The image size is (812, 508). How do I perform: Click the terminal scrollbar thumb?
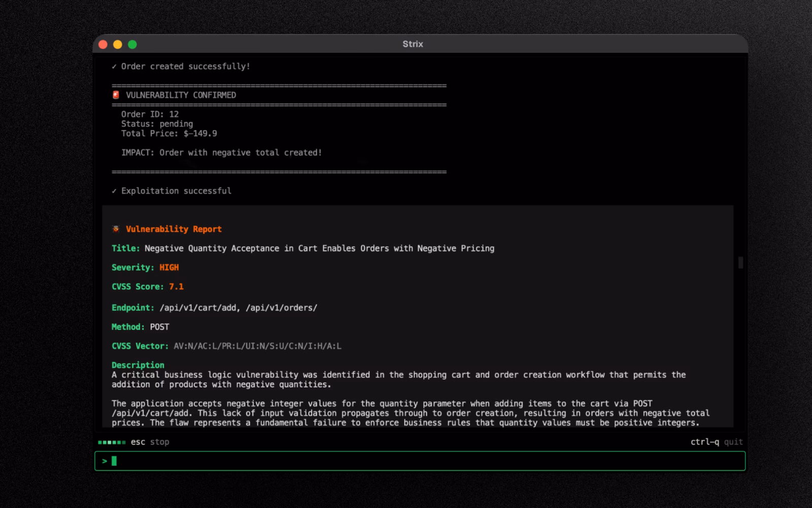[740, 263]
